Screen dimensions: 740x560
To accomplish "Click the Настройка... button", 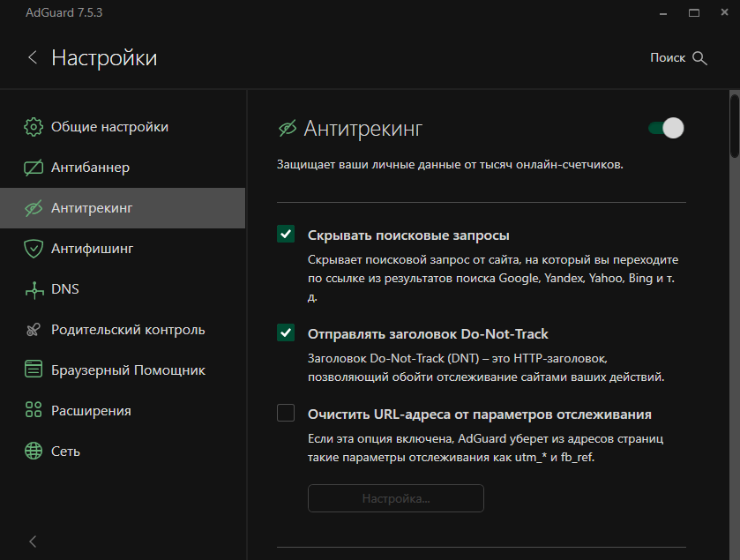I will (396, 498).
